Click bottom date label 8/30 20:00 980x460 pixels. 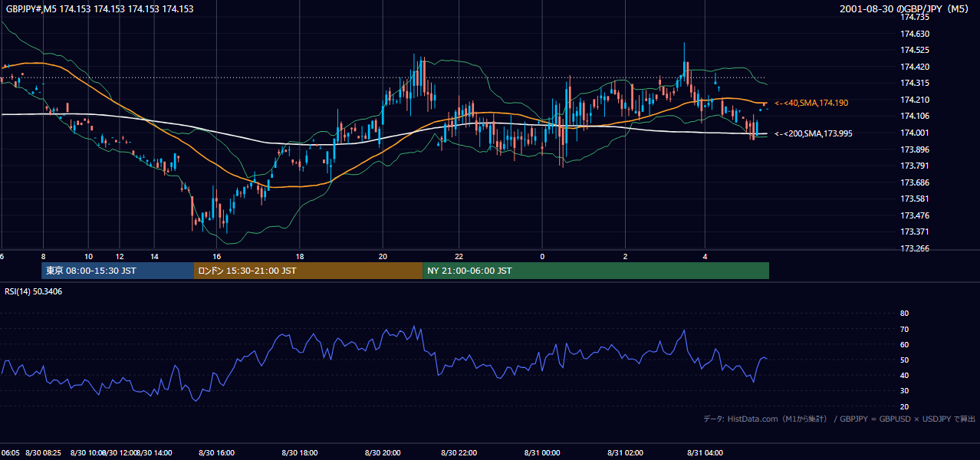(x=383, y=453)
